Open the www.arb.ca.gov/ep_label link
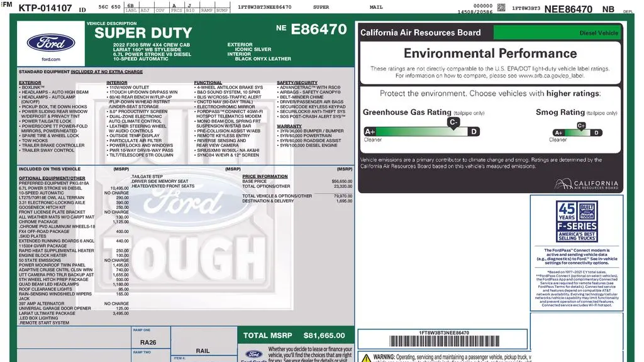This screenshot has height=362, width=644. [551, 75]
